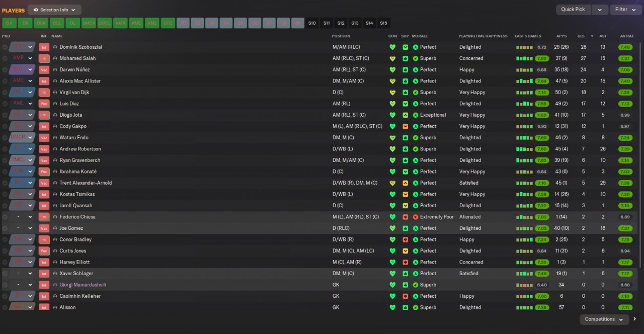Click the condition heart for Ibrahima Konaté
Screen dimensions: 644x334
point(392,172)
